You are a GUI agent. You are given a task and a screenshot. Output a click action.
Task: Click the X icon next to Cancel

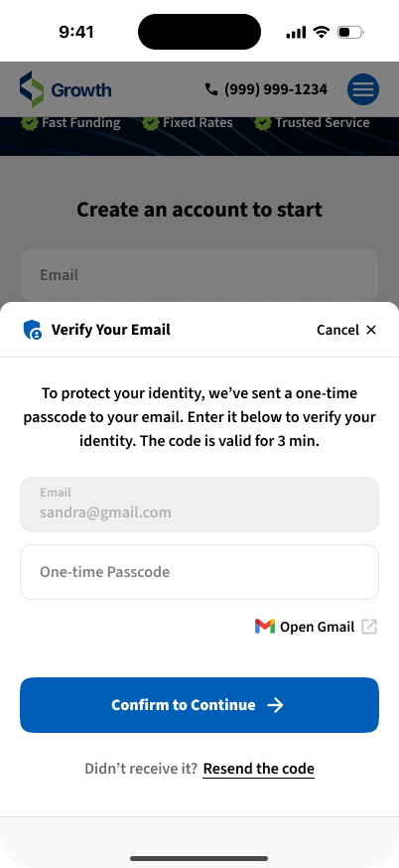coord(371,330)
